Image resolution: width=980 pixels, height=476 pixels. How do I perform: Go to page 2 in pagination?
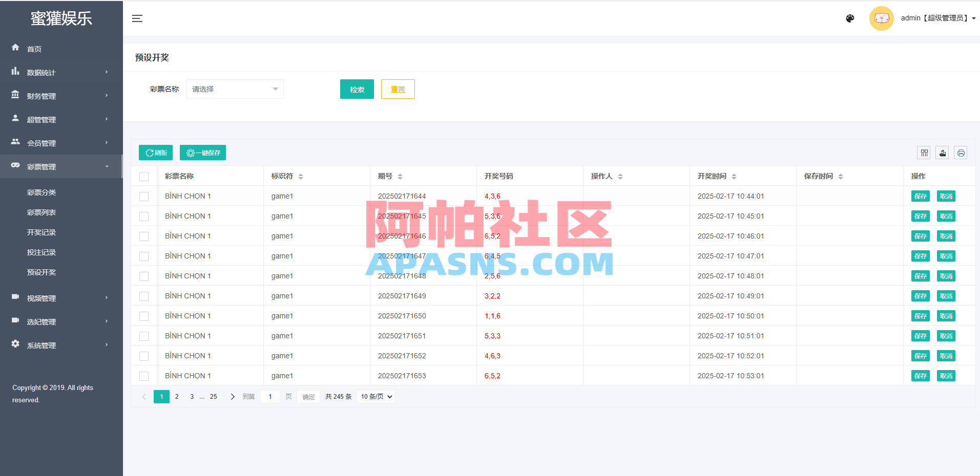177,396
